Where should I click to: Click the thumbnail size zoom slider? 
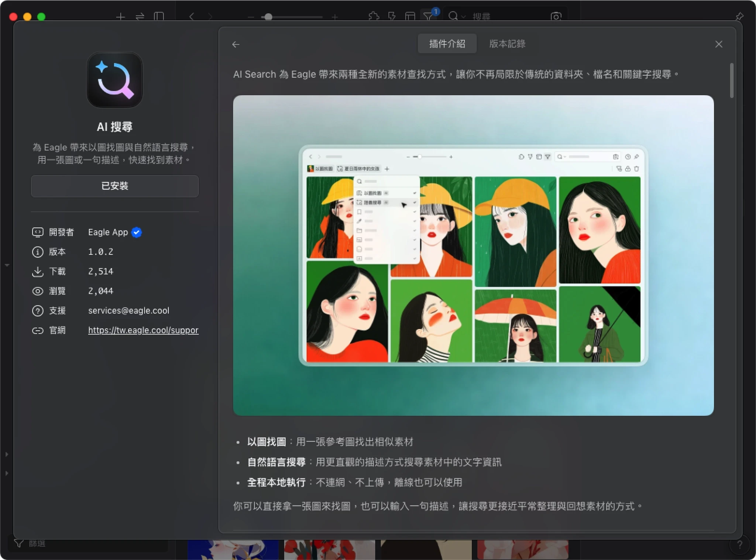(268, 17)
